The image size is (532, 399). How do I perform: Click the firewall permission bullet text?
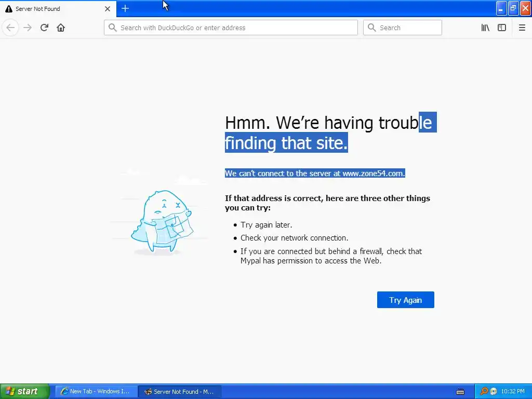(331, 256)
